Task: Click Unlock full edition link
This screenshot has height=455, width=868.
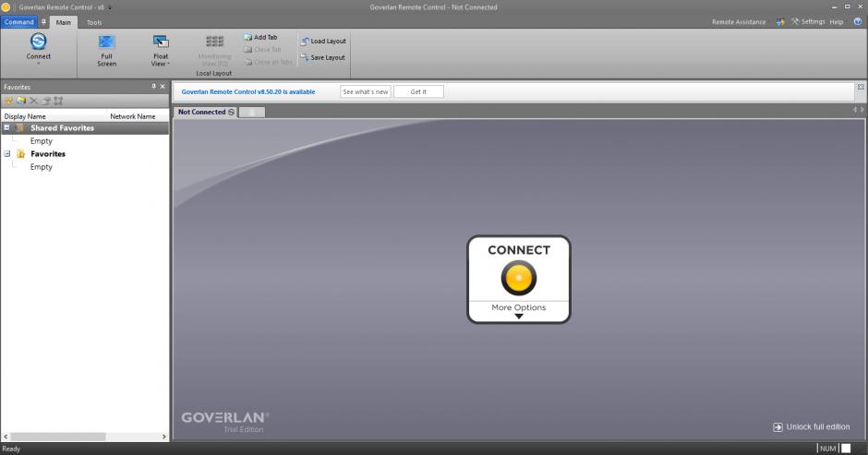Action: click(812, 426)
